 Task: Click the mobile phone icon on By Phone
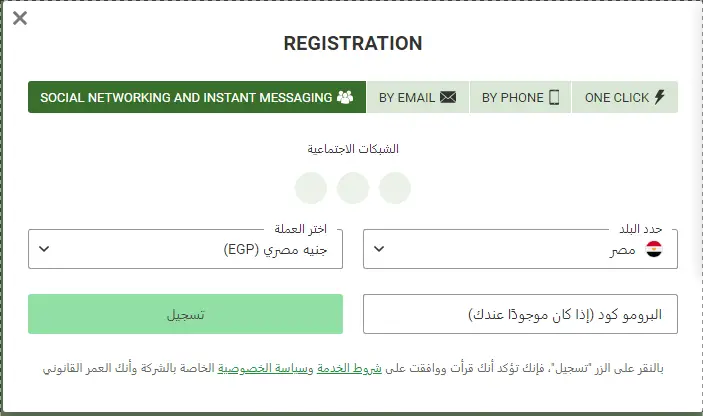point(553,98)
